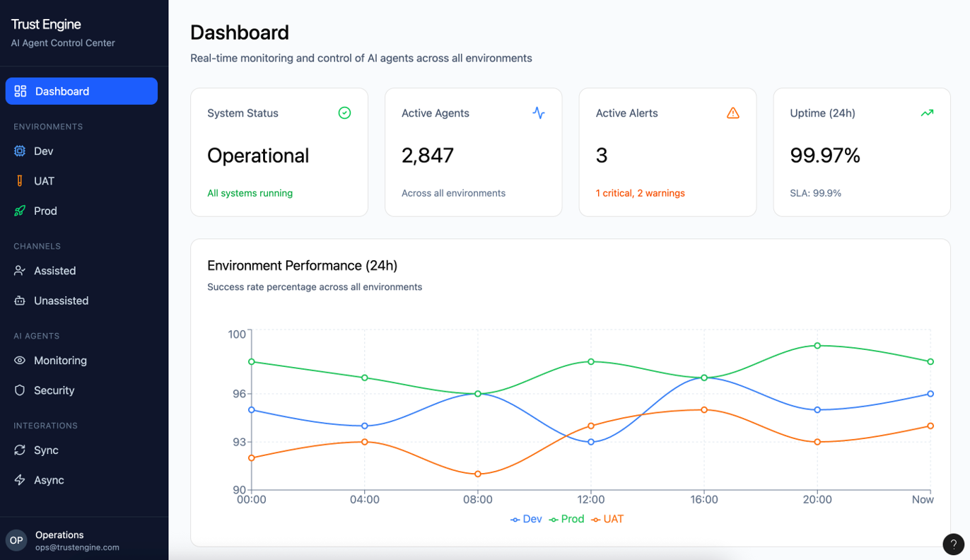Click the Security shield icon
The height and width of the screenshot is (560, 970).
click(x=20, y=390)
